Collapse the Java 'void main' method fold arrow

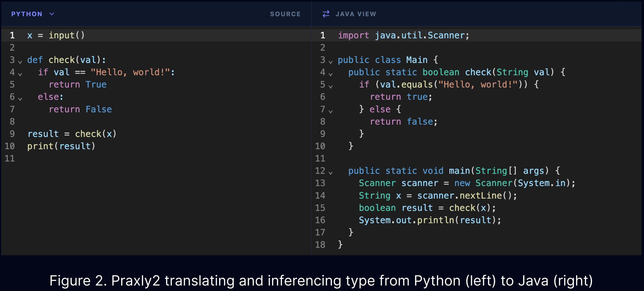point(331,173)
